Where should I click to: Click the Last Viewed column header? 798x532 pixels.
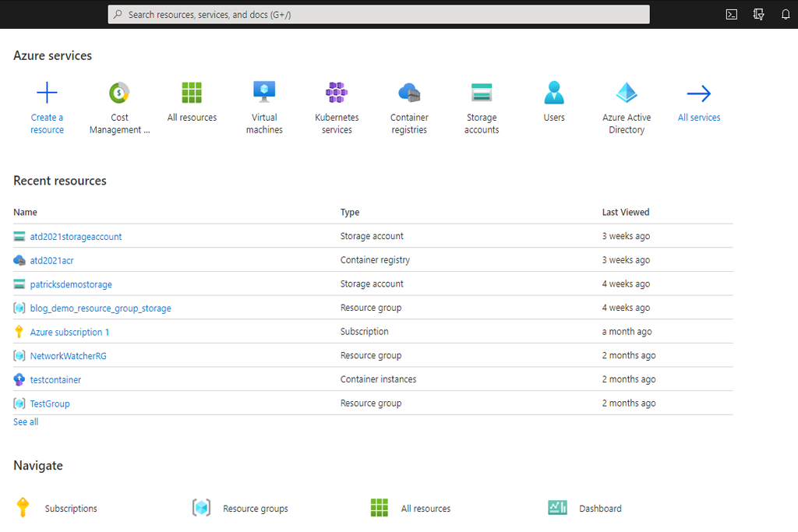click(626, 212)
